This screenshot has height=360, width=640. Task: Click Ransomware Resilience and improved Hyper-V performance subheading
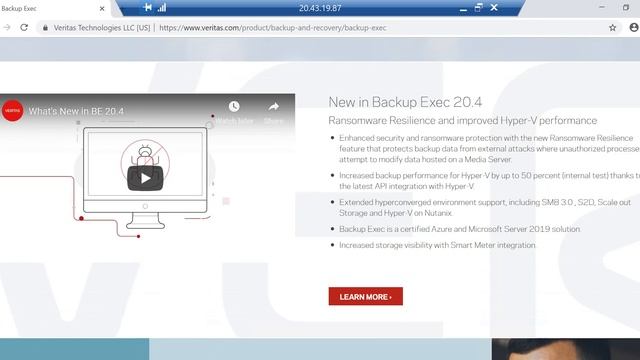tap(462, 120)
